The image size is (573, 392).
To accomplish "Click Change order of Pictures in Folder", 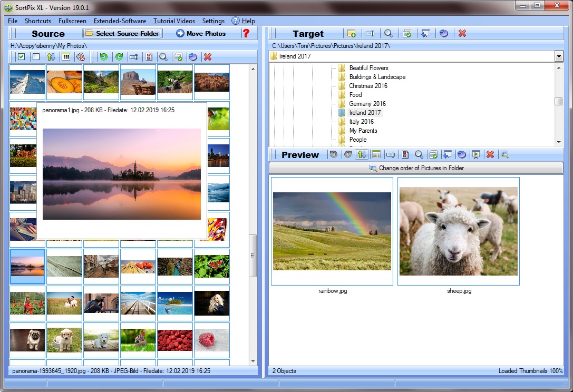I will 417,168.
